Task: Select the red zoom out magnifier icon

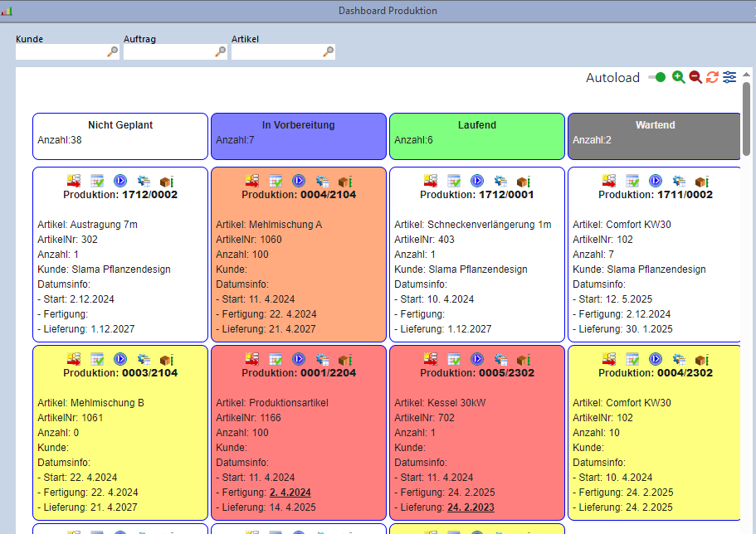Action: click(695, 76)
